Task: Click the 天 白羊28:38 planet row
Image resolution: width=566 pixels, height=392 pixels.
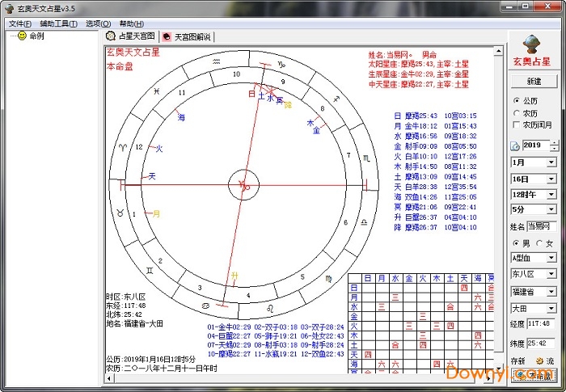Action: pyautogui.click(x=435, y=187)
